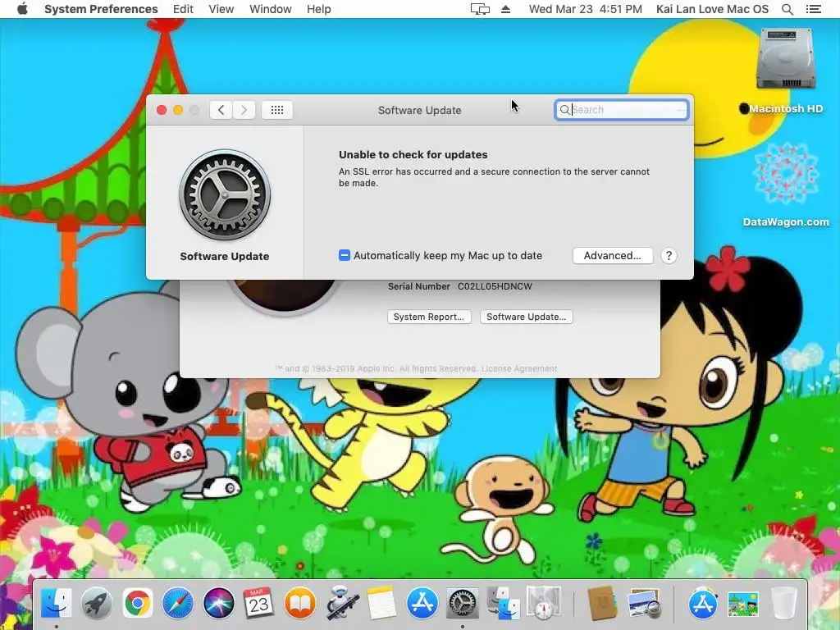Open the Trash in the Dock

coord(783,603)
